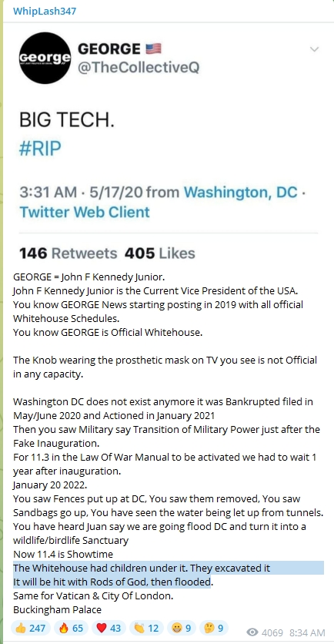Open the WhipLash347 channel name
The height and width of the screenshot is (644, 334).
(x=45, y=11)
